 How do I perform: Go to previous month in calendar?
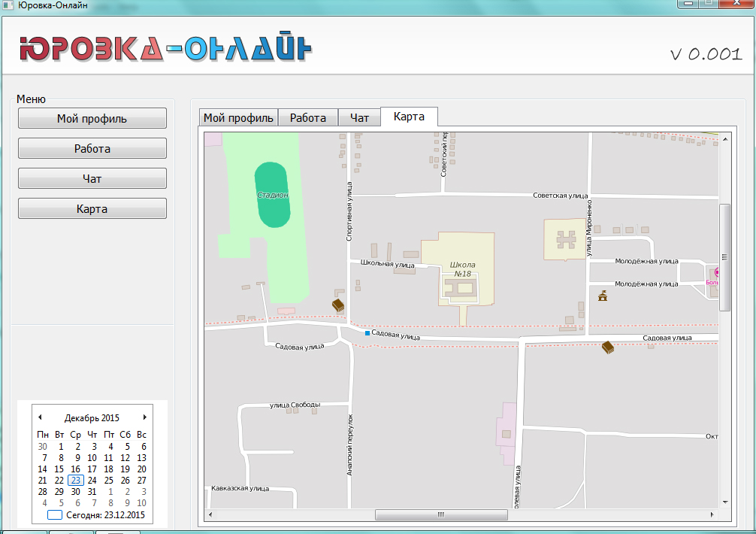40,417
